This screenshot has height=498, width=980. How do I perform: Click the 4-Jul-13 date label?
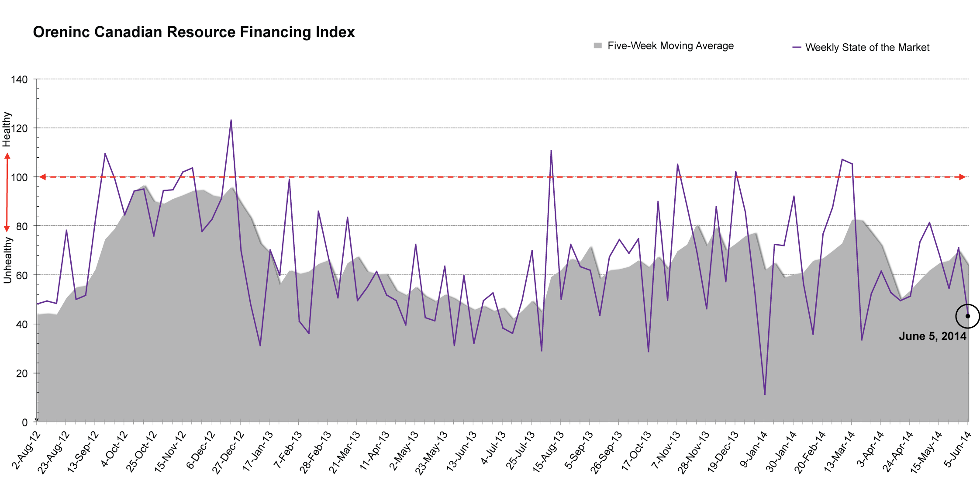(493, 448)
